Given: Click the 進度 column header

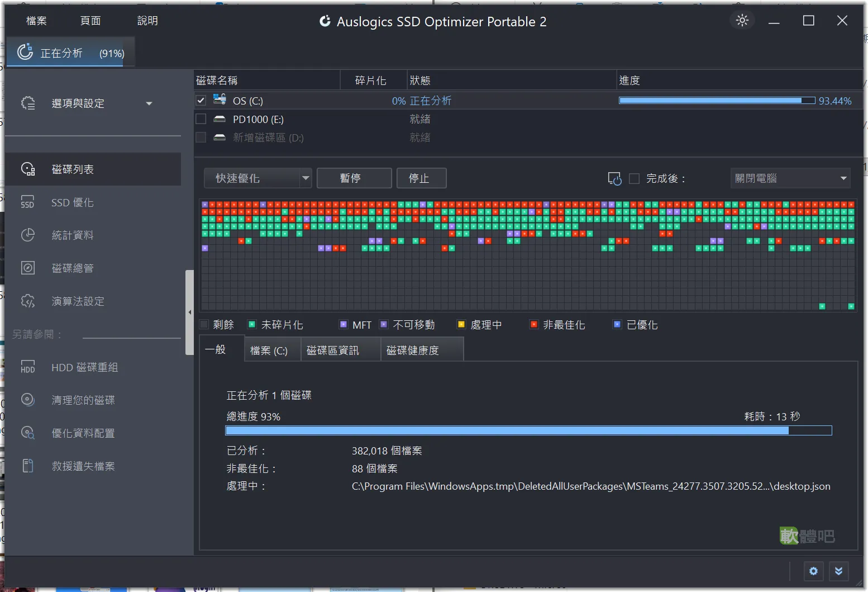Looking at the screenshot, I should [739, 80].
